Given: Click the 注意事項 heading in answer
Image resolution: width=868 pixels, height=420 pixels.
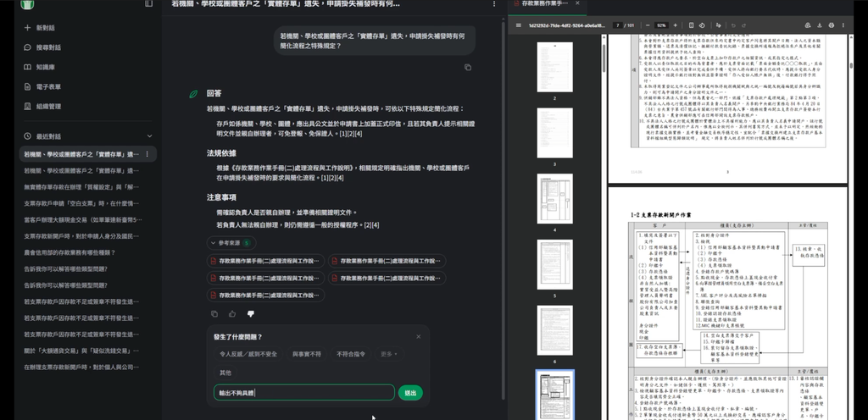Looking at the screenshot, I should [x=221, y=197].
